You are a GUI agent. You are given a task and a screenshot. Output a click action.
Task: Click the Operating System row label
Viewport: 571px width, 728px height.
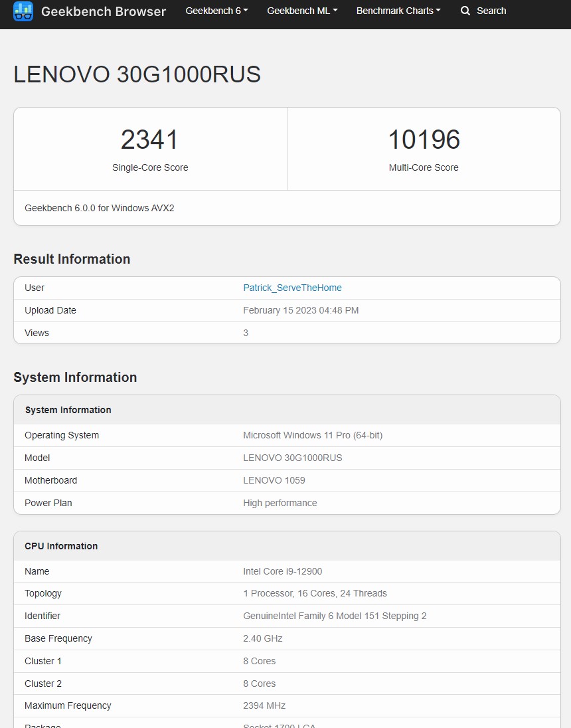click(x=62, y=436)
